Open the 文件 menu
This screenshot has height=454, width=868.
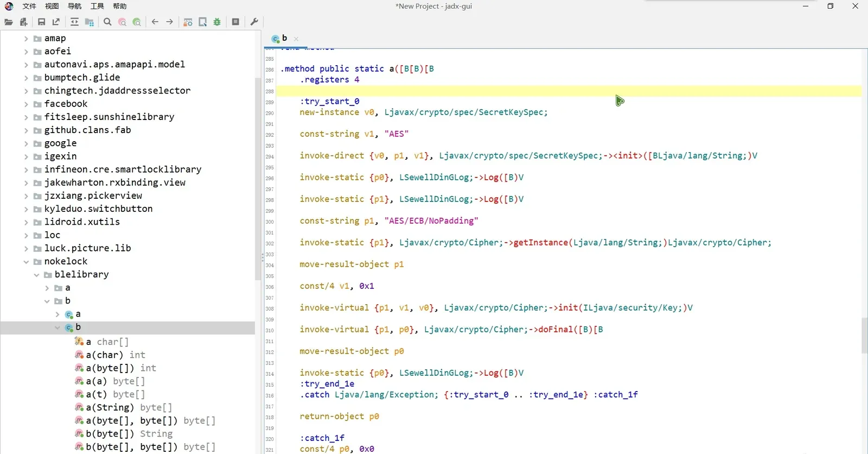[x=29, y=7]
